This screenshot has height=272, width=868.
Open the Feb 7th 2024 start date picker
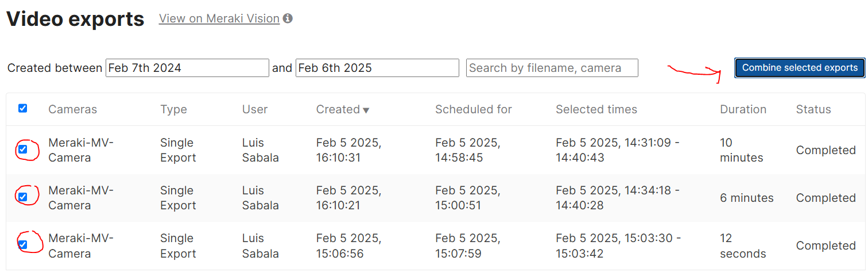pyautogui.click(x=187, y=68)
